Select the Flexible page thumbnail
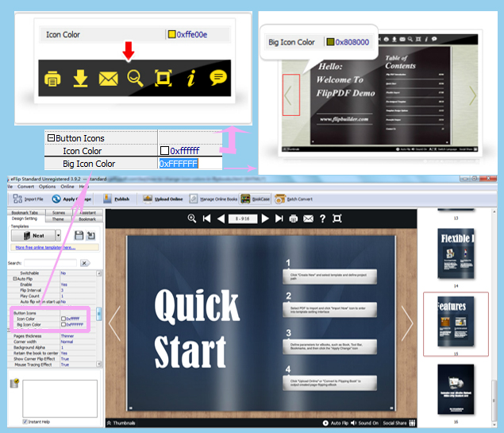The width and height of the screenshot is (504, 433). 456,253
